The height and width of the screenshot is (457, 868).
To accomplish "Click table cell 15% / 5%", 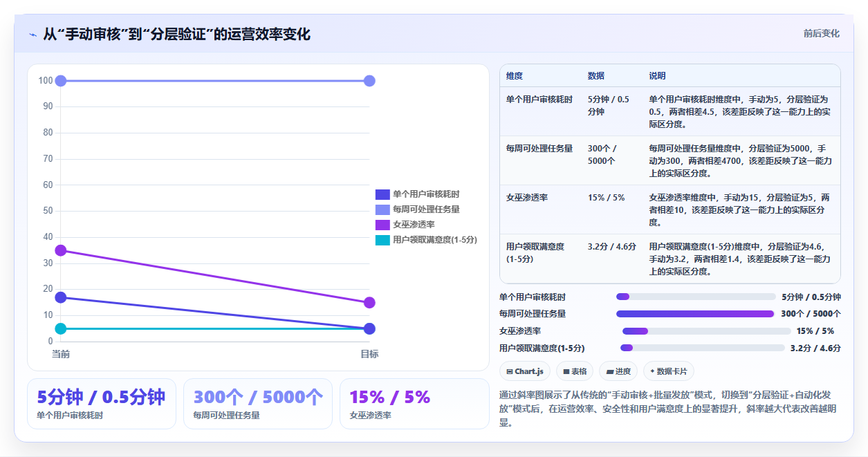I will (607, 198).
